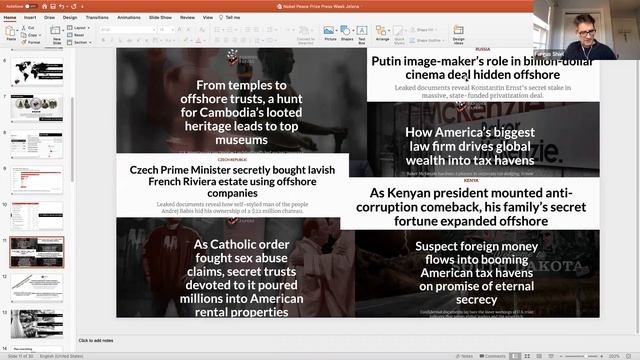Open the Design ribbon tab
This screenshot has width=640, height=360.
[70, 18]
